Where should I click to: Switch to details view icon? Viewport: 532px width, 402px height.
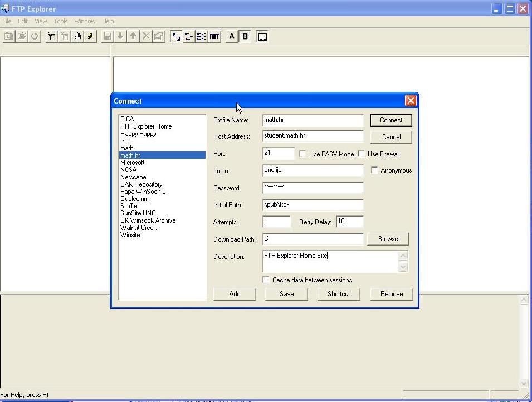click(214, 36)
